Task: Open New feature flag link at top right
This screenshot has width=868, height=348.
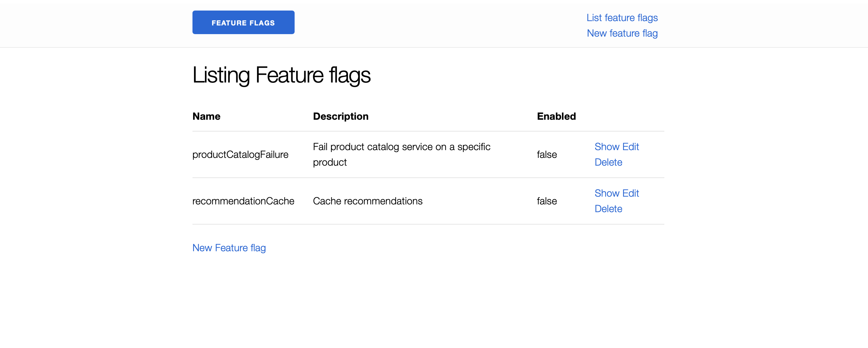Action: [622, 33]
